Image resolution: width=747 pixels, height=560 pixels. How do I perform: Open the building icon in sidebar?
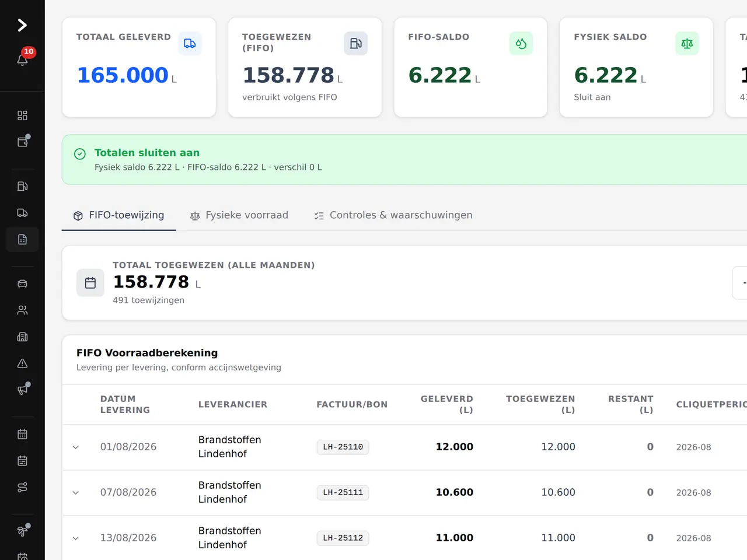[22, 337]
